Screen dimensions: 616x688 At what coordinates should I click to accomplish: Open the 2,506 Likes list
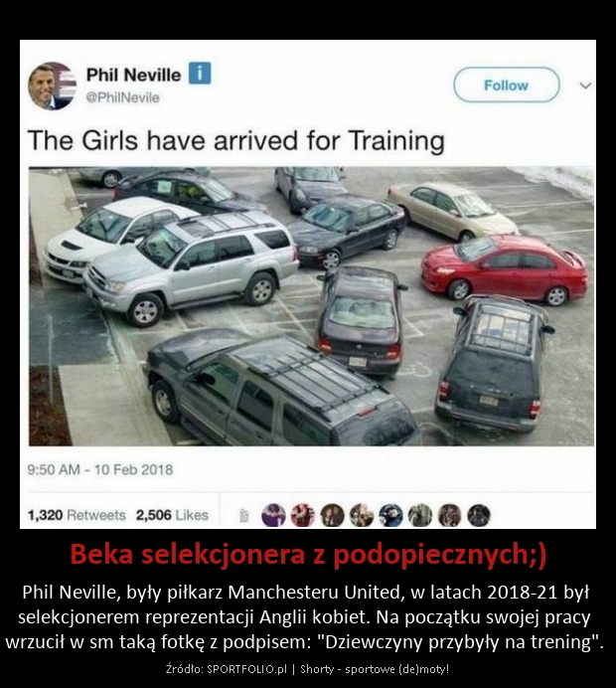click(172, 515)
